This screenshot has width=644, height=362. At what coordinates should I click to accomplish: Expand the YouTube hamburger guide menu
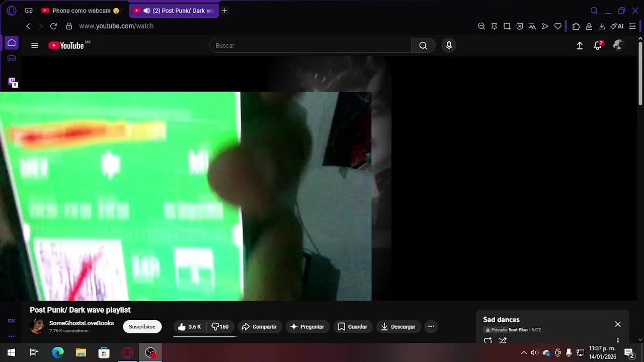coord(35,46)
